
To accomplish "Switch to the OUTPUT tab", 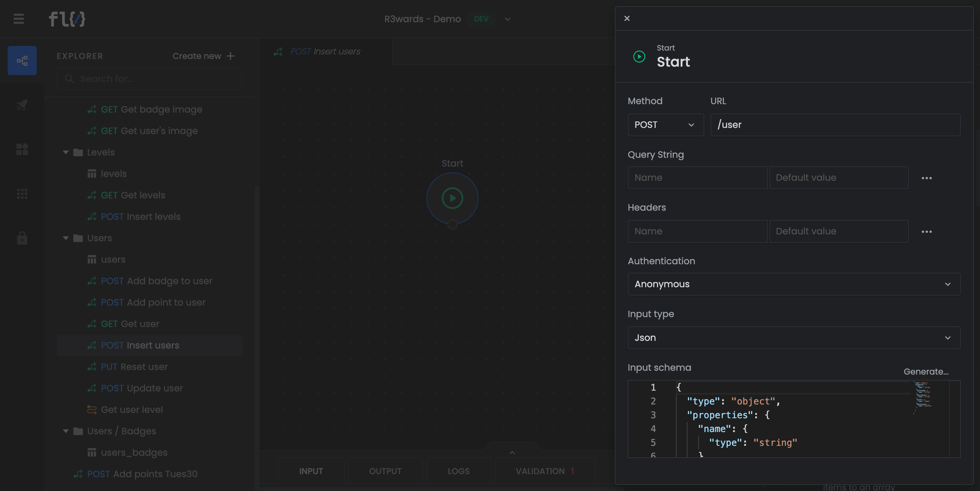I will tap(385, 471).
